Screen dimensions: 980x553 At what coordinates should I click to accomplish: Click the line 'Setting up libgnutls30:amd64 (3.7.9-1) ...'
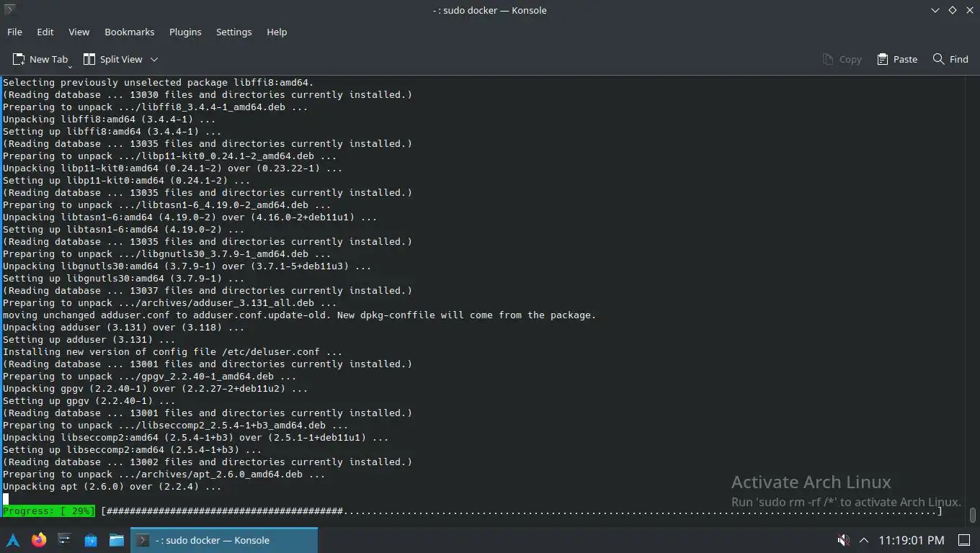point(124,278)
